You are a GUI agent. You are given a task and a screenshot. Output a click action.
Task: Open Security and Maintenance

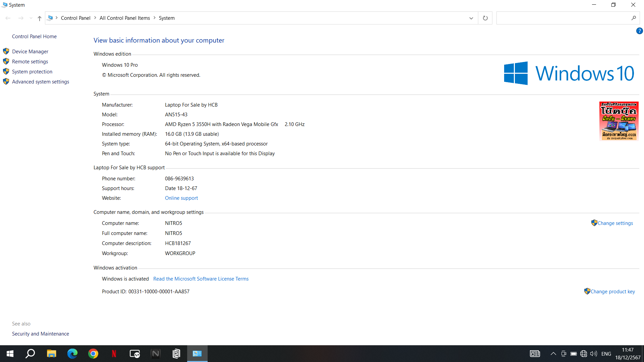point(41,334)
